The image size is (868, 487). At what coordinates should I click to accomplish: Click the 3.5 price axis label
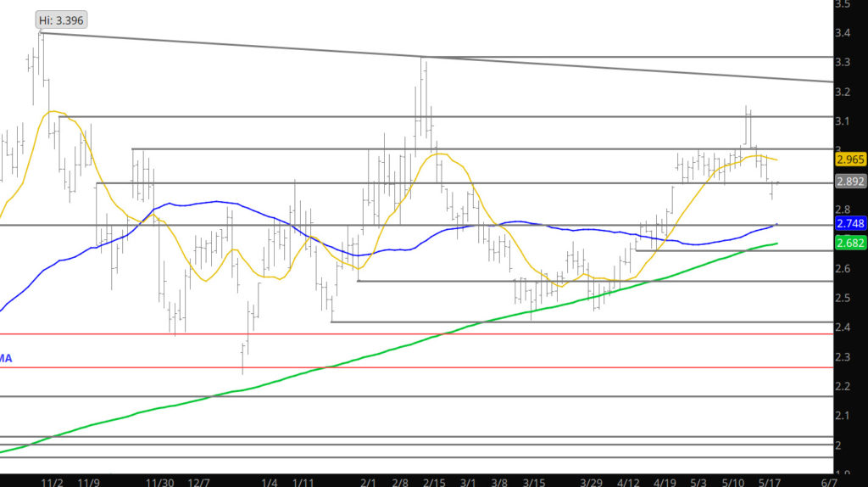click(x=843, y=4)
